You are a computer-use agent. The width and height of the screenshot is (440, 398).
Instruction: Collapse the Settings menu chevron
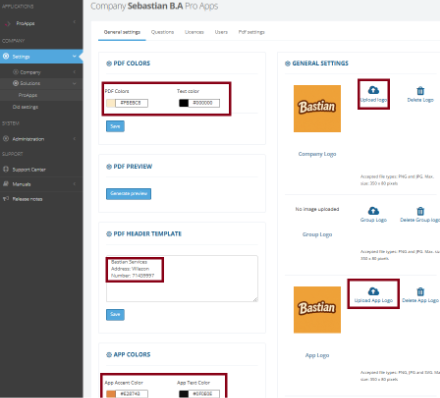point(74,56)
